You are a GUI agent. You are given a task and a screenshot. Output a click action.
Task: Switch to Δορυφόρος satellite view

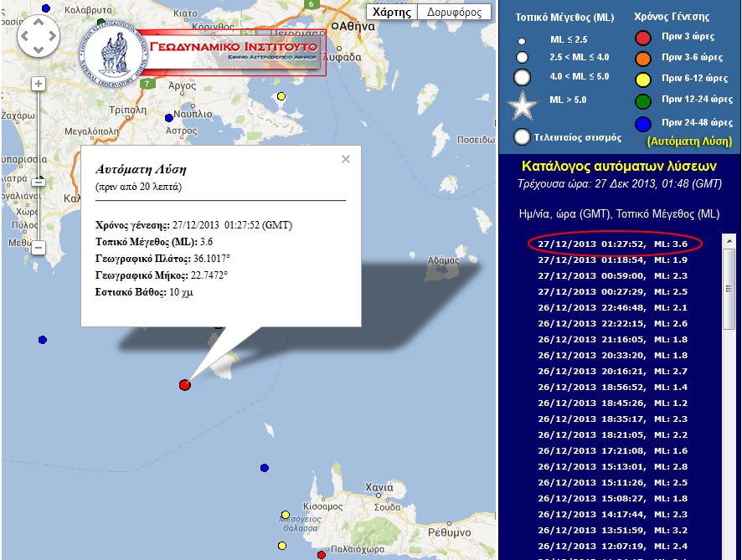point(454,13)
